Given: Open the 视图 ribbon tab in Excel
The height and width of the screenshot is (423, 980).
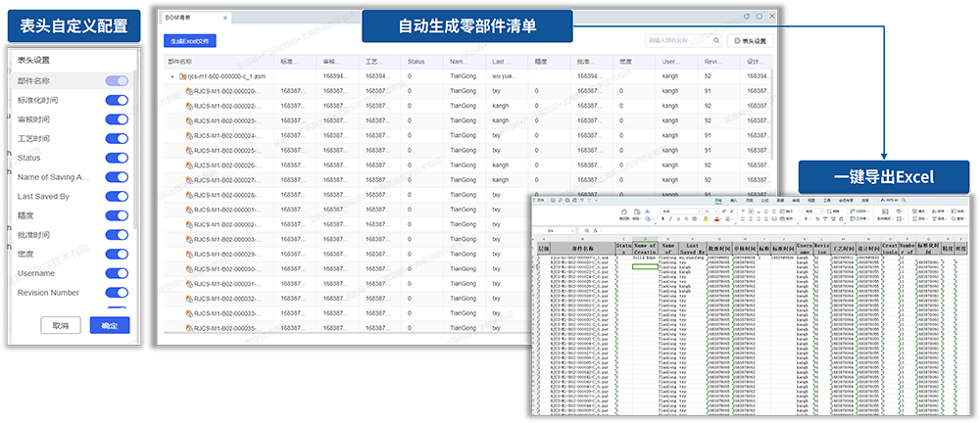Looking at the screenshot, I should (811, 200).
